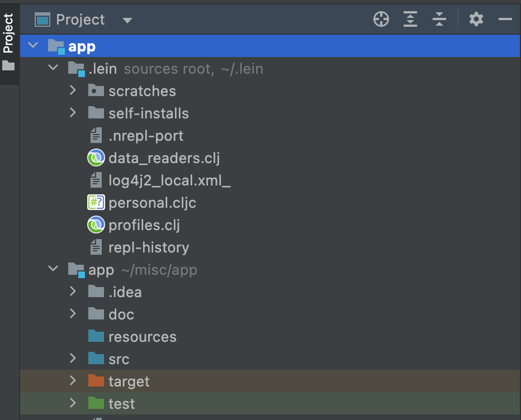Screen dimensions: 521x420
Task: Click the Collapse All icon in toolbar
Action: (439, 19)
